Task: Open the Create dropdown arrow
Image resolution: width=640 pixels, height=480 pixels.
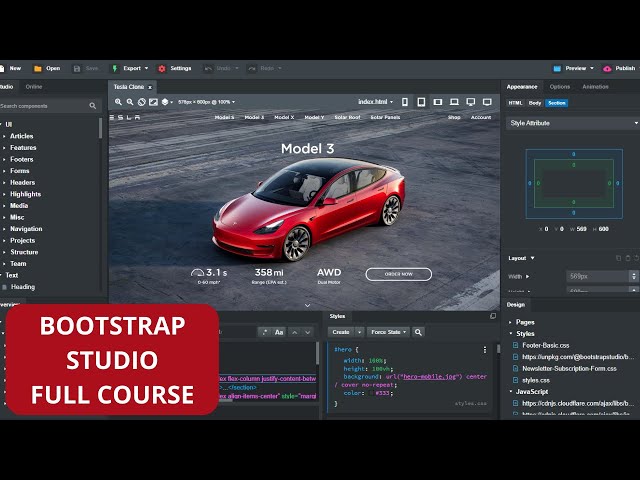Action: click(359, 332)
